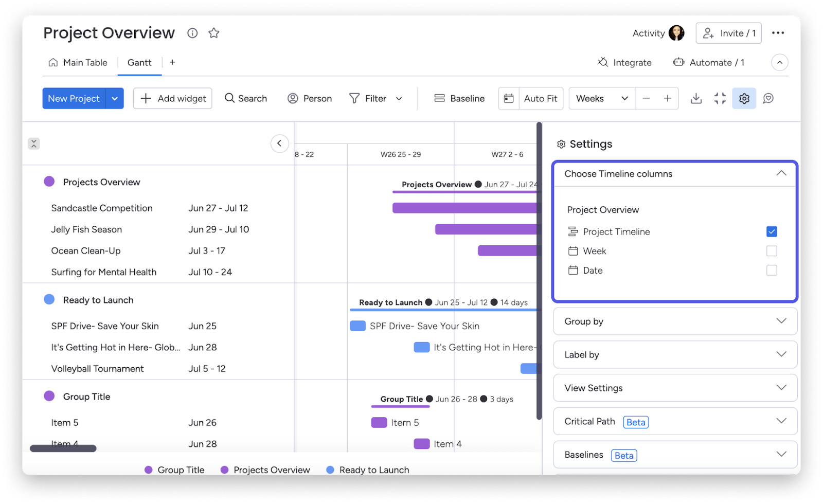Uncheck the Project Timeline column
This screenshot has width=823, height=504.
click(x=772, y=231)
